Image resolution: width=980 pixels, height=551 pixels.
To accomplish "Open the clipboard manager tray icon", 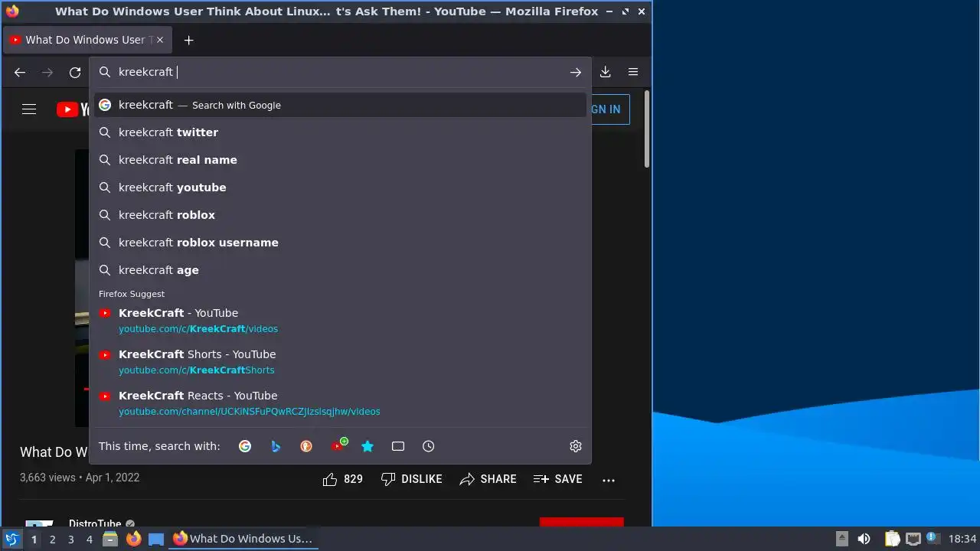I will [x=892, y=539].
